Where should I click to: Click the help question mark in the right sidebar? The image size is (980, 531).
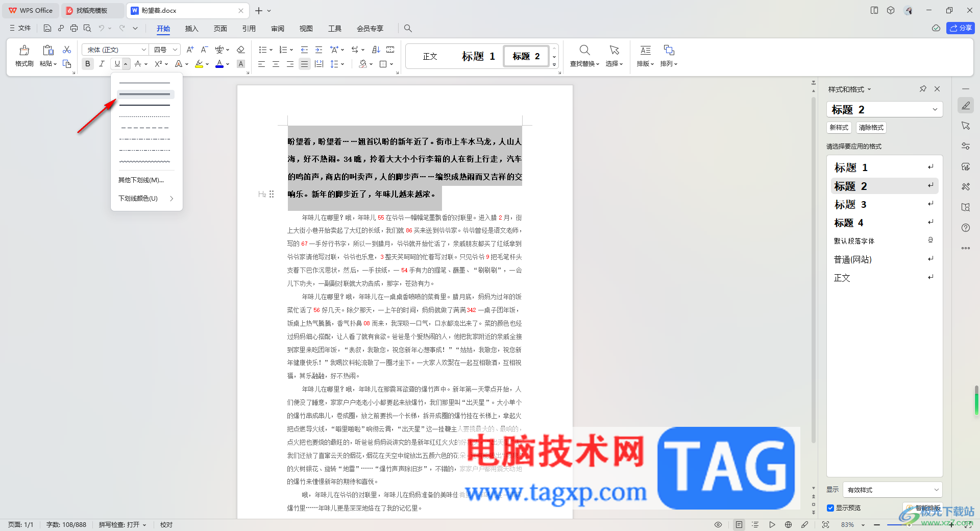966,228
